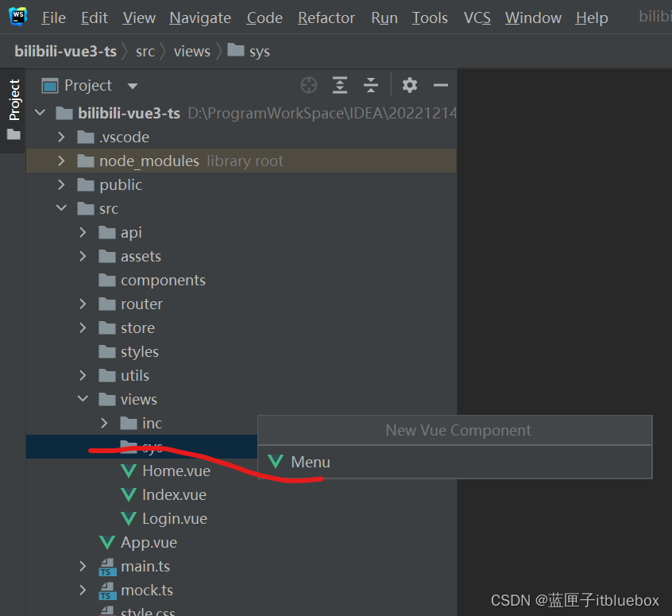The width and height of the screenshot is (672, 616).
Task: Expand the inc folder
Action: point(104,424)
